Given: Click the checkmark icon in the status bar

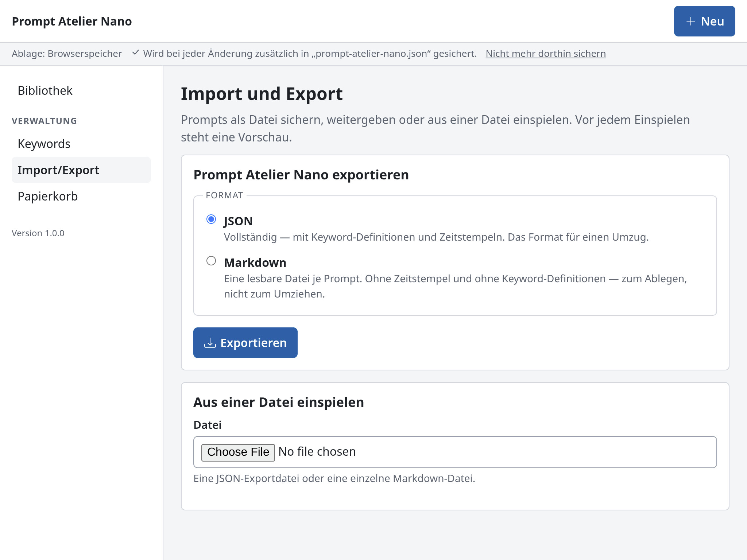Looking at the screenshot, I should point(135,53).
